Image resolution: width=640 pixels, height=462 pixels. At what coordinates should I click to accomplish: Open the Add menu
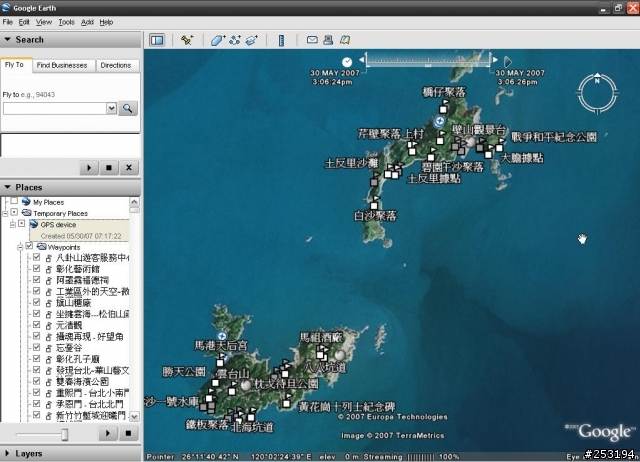87,22
